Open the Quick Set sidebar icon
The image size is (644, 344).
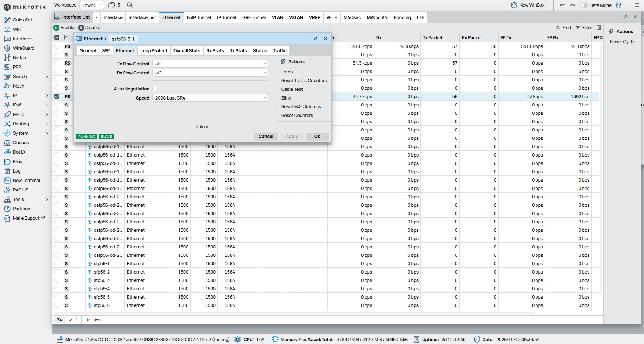(7, 20)
